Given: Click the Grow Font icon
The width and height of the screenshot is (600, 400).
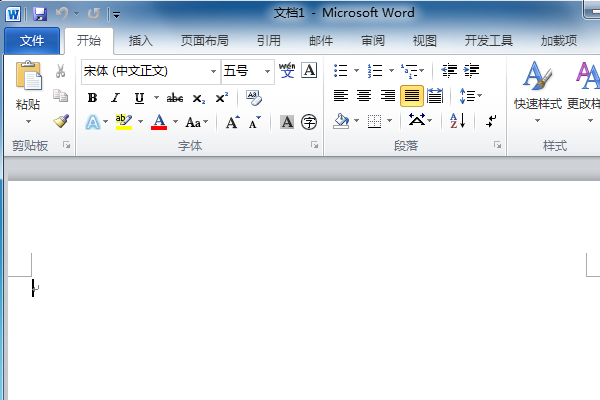Looking at the screenshot, I should click(233, 122).
